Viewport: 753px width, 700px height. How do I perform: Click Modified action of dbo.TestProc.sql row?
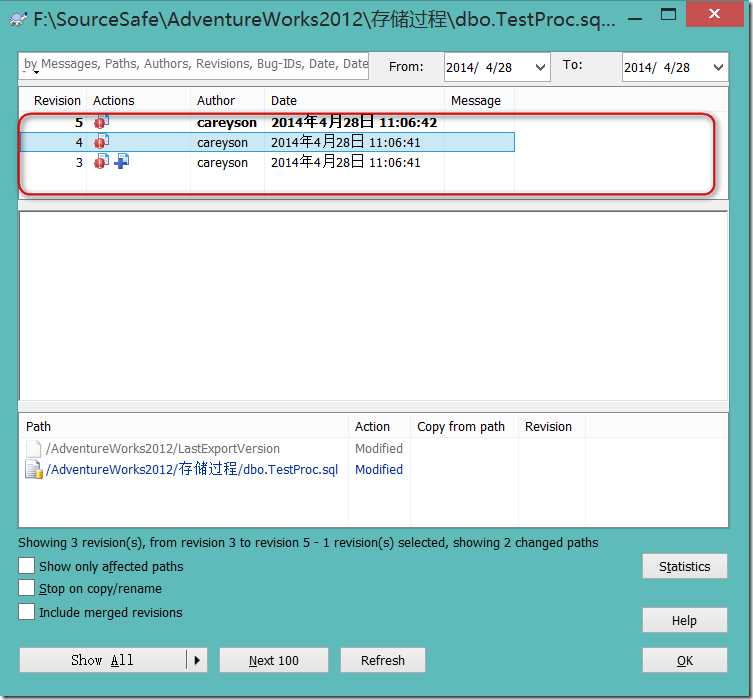(x=379, y=470)
